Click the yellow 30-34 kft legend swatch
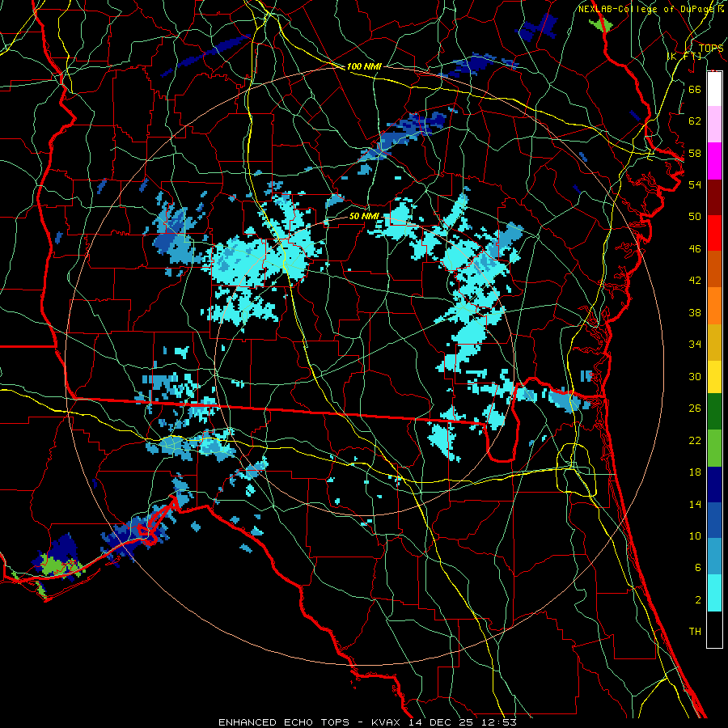This screenshot has width=728, height=728. [x=714, y=376]
